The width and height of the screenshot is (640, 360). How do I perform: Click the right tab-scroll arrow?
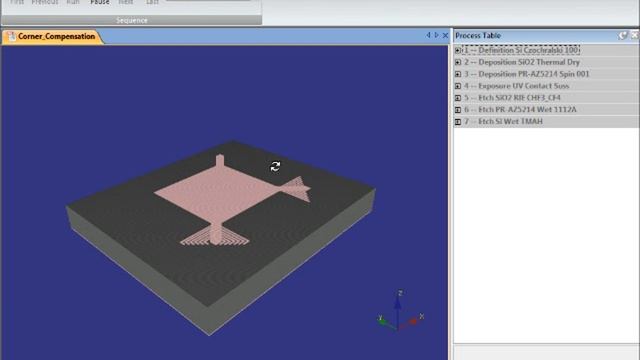[x=436, y=36]
